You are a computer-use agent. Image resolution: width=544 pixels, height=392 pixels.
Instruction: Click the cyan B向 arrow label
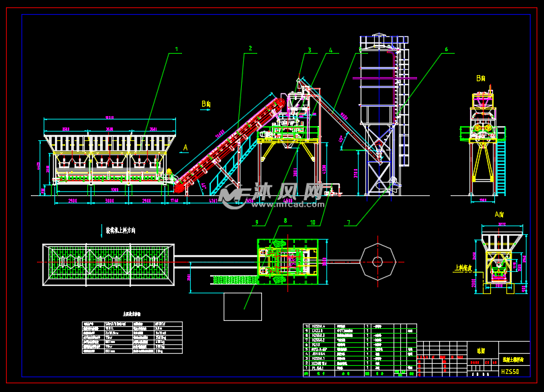[206, 104]
